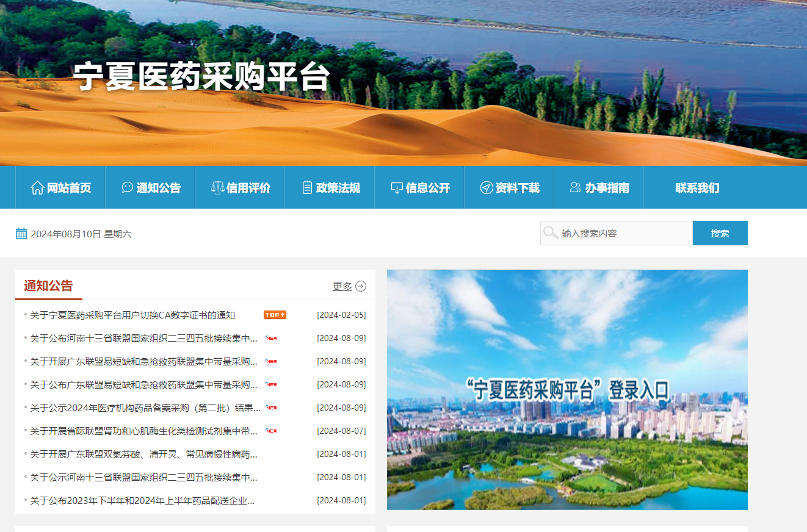
Task: Click the home icon beside 网站首页
Action: [x=37, y=187]
